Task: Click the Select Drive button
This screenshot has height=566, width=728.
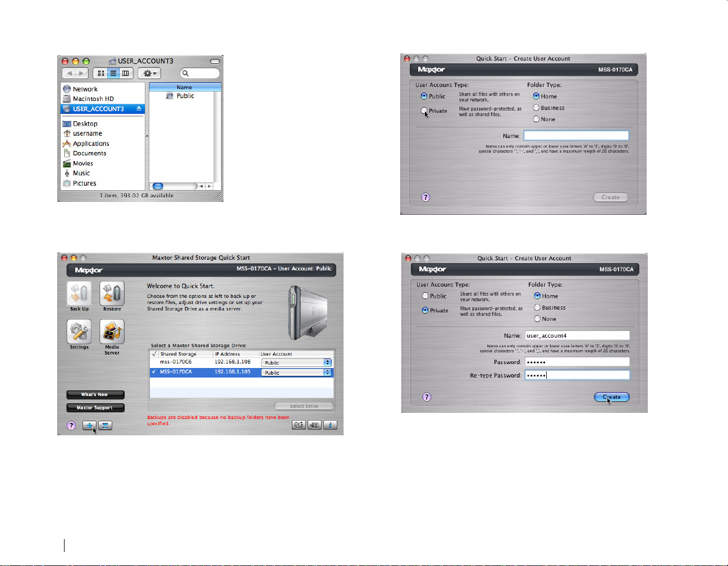Action: (304, 406)
